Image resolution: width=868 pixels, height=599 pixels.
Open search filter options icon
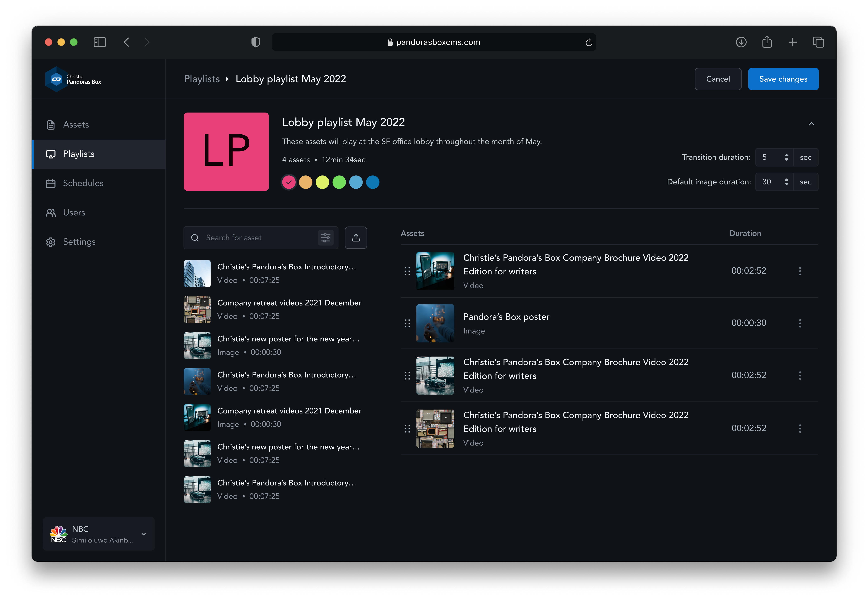click(326, 238)
